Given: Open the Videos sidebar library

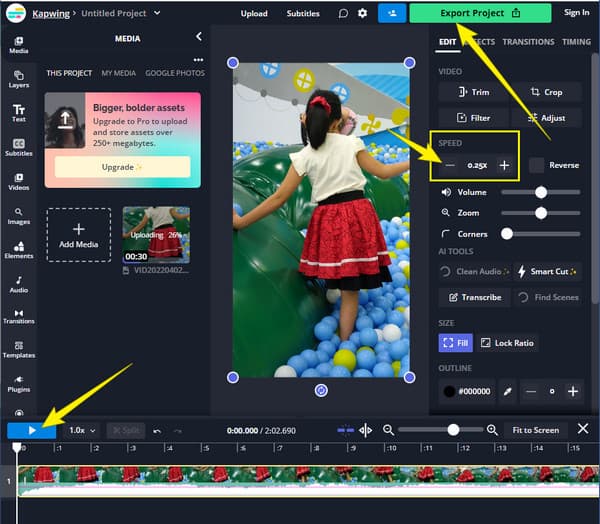Looking at the screenshot, I should point(18,182).
